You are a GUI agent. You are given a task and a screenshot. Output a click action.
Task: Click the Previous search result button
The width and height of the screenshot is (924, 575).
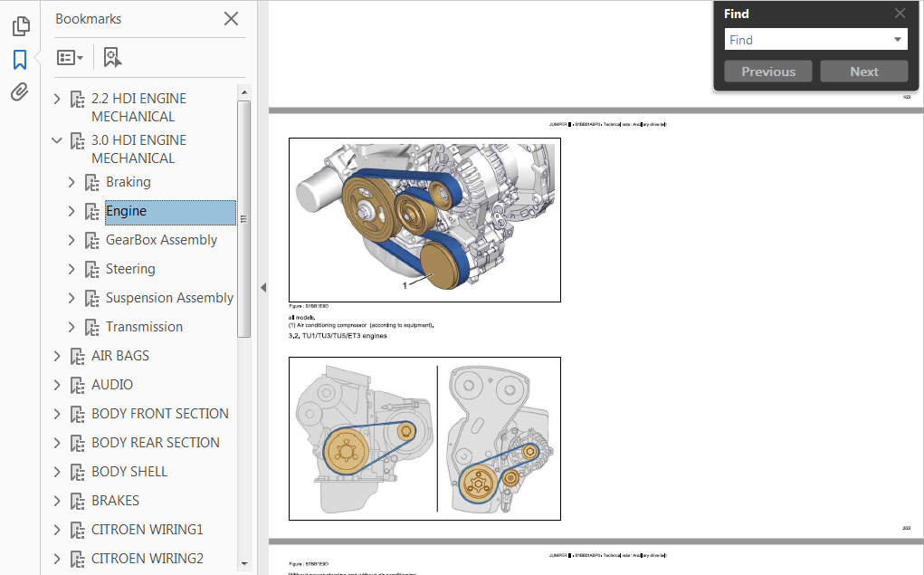coord(767,72)
